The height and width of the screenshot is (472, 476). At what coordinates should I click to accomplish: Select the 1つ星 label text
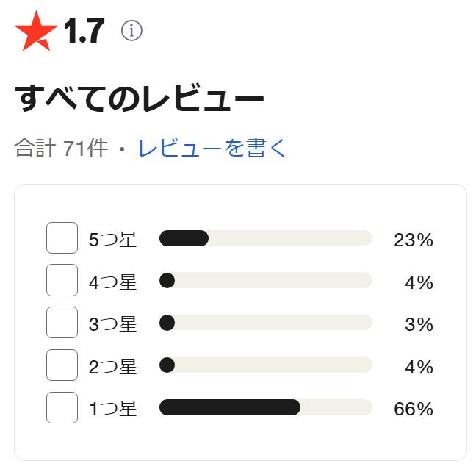click(112, 409)
